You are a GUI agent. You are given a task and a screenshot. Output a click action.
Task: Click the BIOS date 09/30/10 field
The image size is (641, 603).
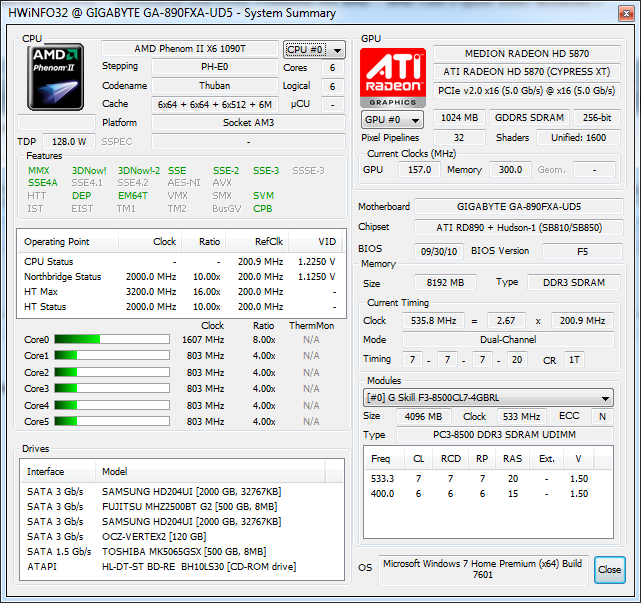[x=439, y=251]
